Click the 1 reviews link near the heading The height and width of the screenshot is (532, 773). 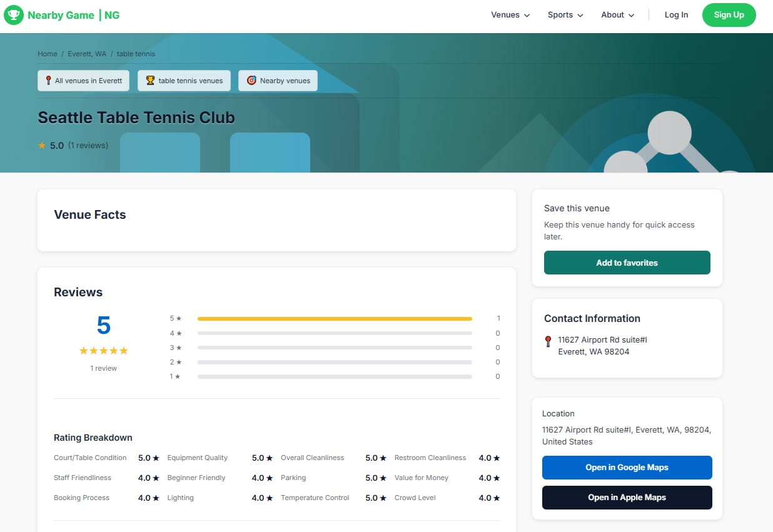point(89,144)
